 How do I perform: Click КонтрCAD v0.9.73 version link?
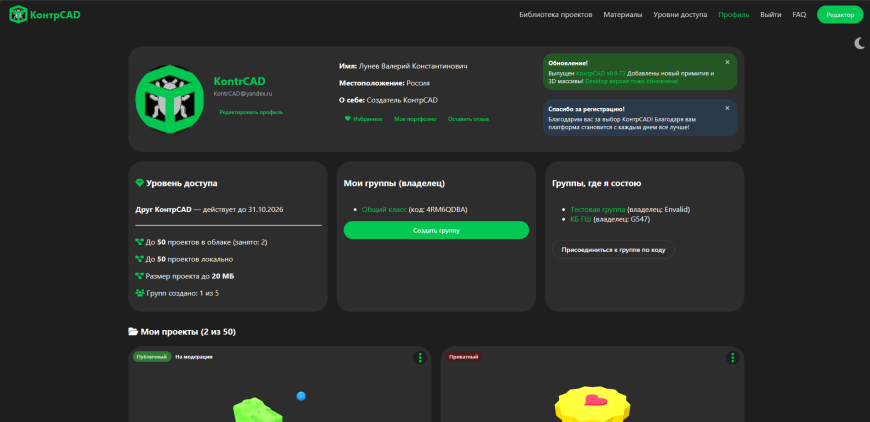pyautogui.click(x=601, y=73)
